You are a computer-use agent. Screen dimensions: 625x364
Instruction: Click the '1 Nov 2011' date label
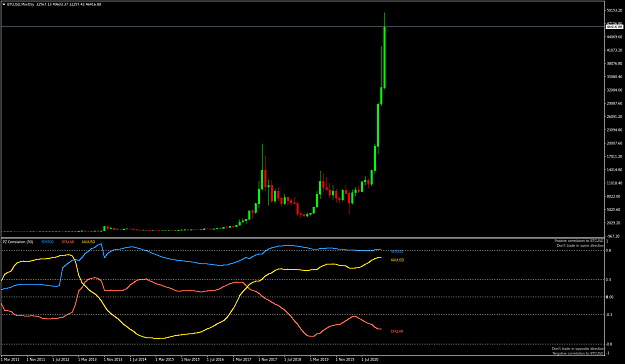pyautogui.click(x=36, y=359)
